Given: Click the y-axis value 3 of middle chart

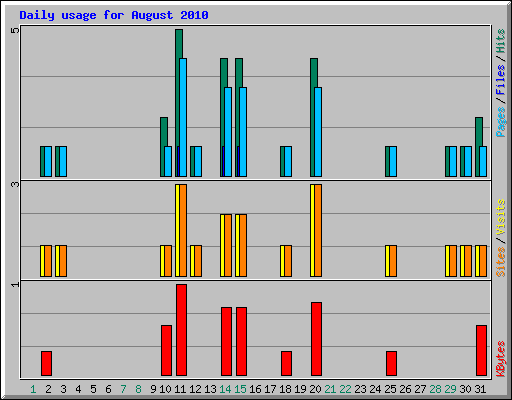Looking at the screenshot, I should (15, 184).
